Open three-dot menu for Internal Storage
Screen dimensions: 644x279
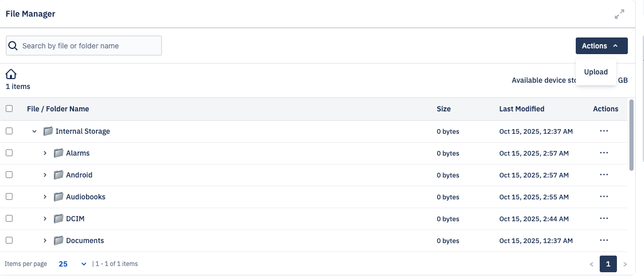pos(604,131)
